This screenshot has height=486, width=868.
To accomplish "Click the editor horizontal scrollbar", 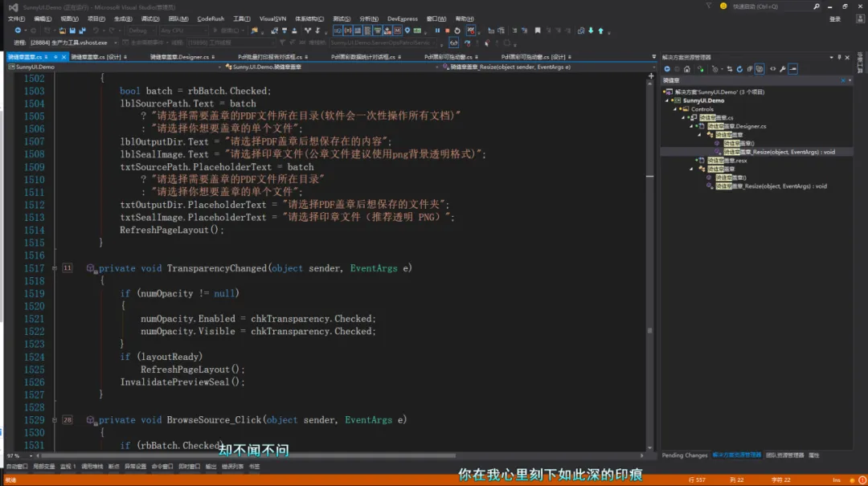I will tap(248, 456).
